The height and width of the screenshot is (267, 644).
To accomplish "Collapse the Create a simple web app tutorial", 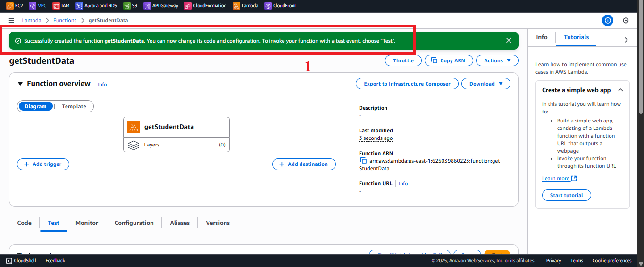I will [x=620, y=90].
